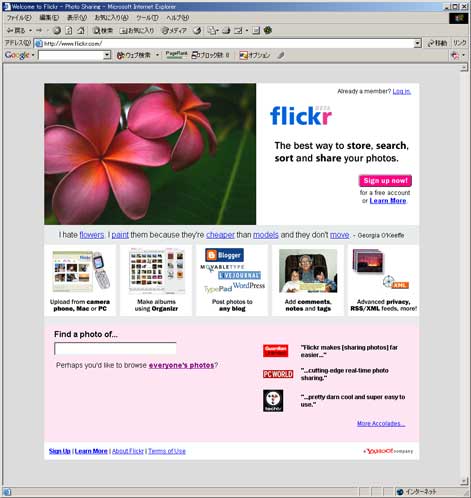Click the page icon in the address bar
This screenshot has height=498, width=471.
pos(39,43)
